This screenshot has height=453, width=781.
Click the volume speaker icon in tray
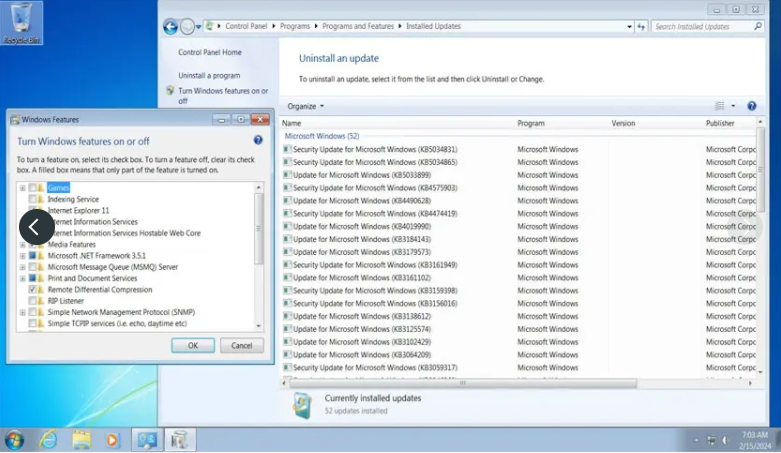point(724,440)
